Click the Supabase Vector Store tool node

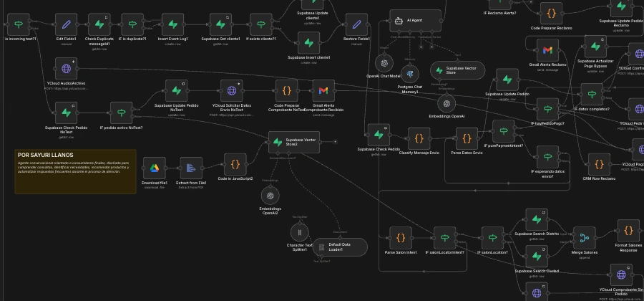click(x=457, y=70)
